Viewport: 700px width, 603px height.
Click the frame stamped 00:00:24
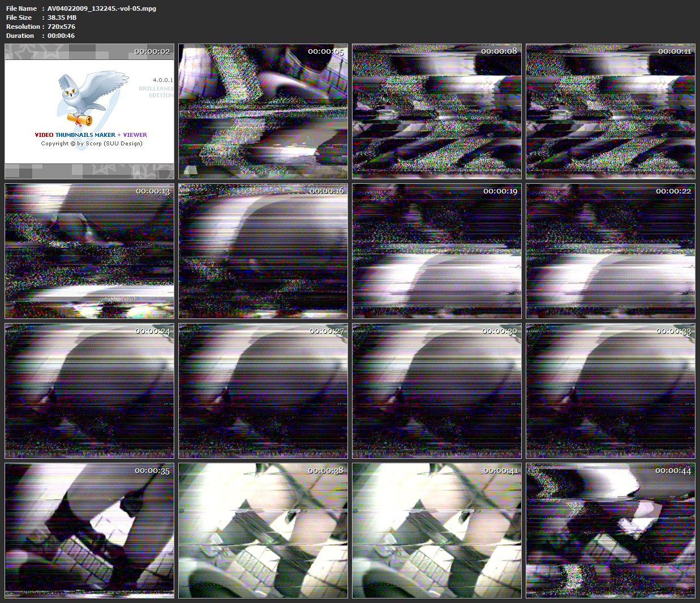coord(89,391)
